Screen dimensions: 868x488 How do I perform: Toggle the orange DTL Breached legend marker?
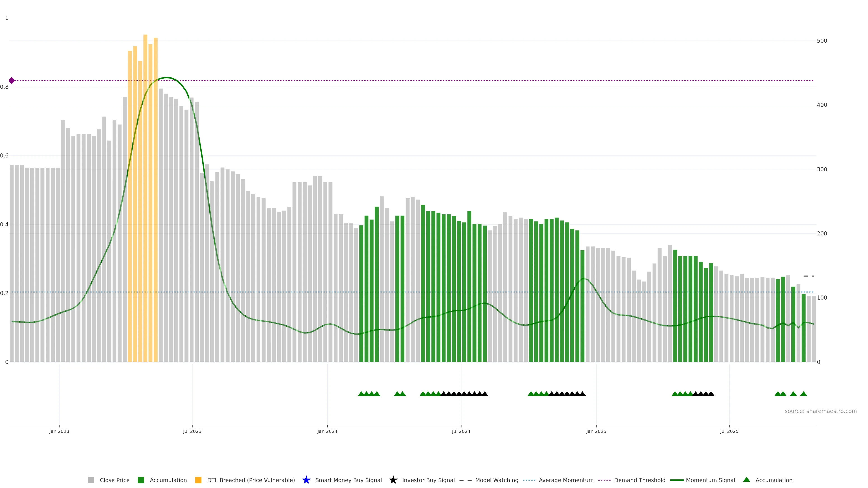[x=198, y=480]
